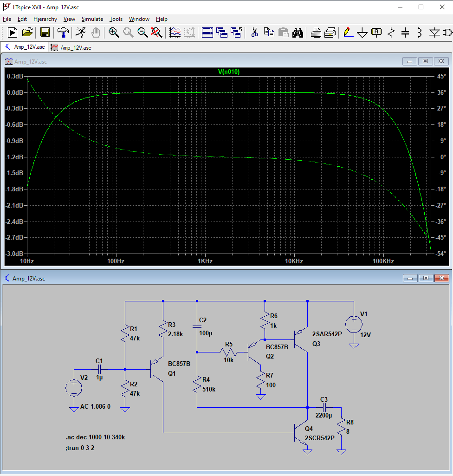Click the Q1 BC857B transistor label

(179, 364)
